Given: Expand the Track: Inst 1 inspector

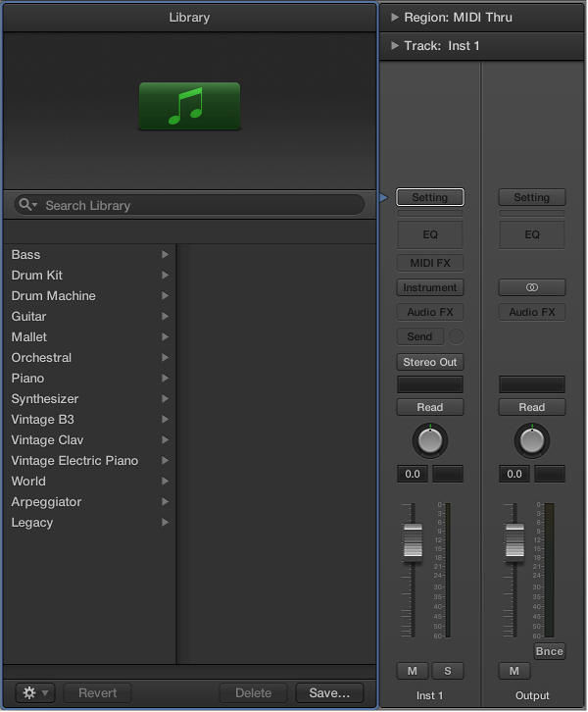Looking at the screenshot, I should point(395,45).
